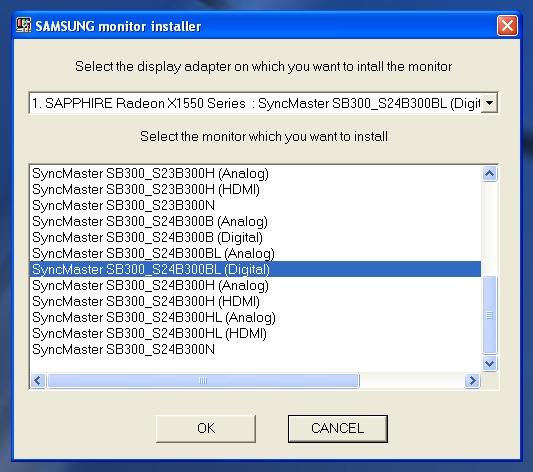Click the list's scroll up arrow
The width and height of the screenshot is (533, 472).
[489, 174]
